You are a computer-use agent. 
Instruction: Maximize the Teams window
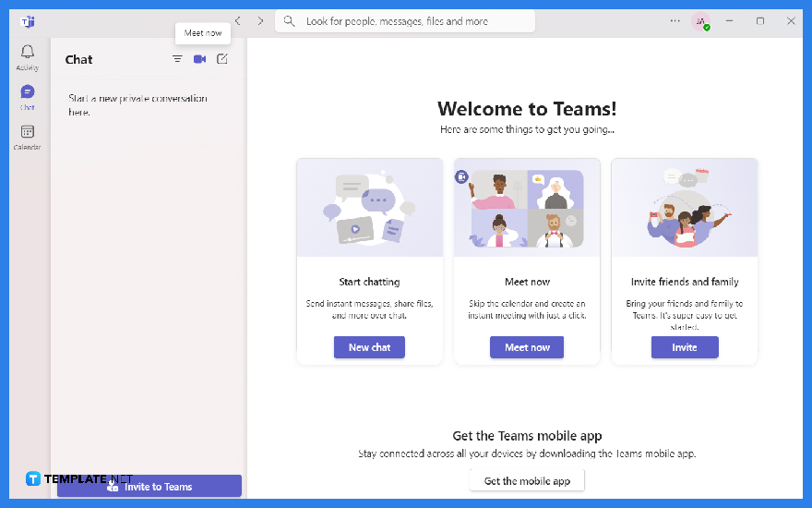(x=760, y=21)
